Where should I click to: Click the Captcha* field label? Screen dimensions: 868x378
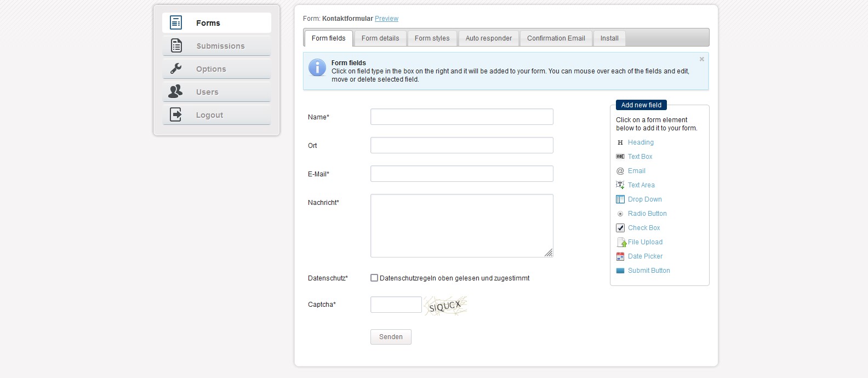coord(322,305)
